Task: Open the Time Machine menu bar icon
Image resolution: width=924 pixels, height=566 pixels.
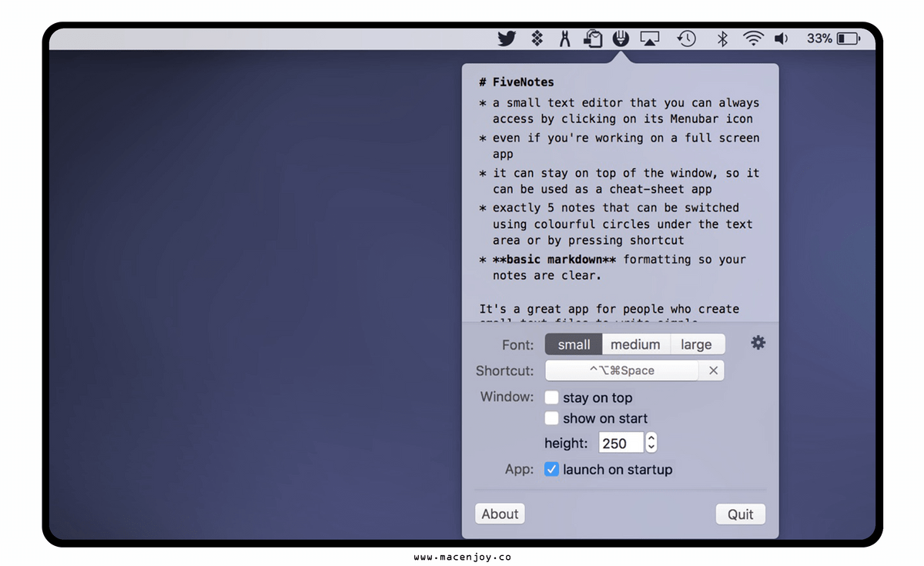Action: [686, 39]
